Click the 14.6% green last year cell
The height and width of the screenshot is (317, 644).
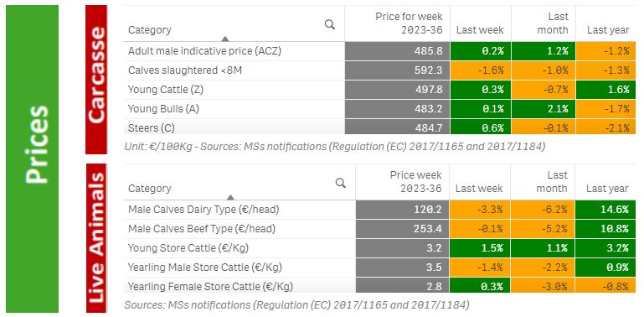point(605,210)
